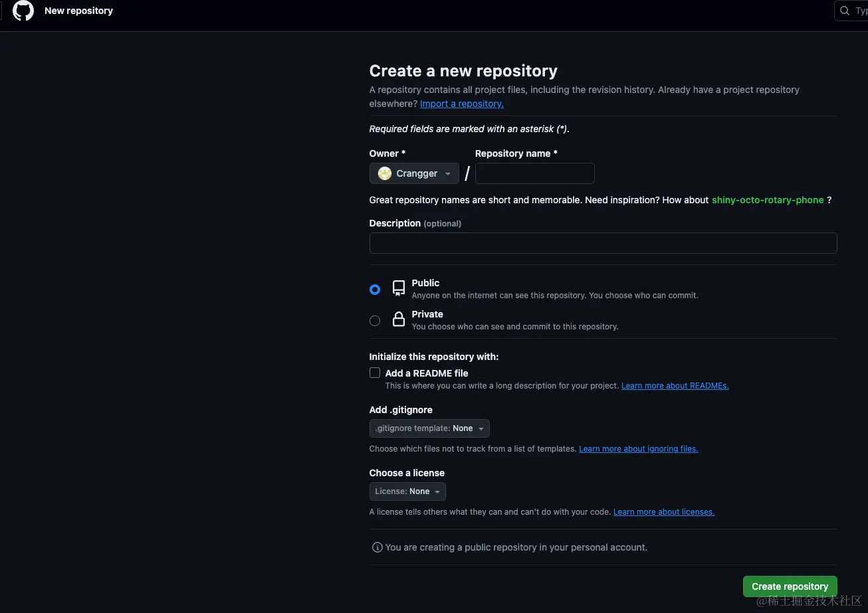Viewport: 868px width, 613px height.
Task: Use suggested name shiny-octo-rotary-phone
Action: (x=767, y=200)
